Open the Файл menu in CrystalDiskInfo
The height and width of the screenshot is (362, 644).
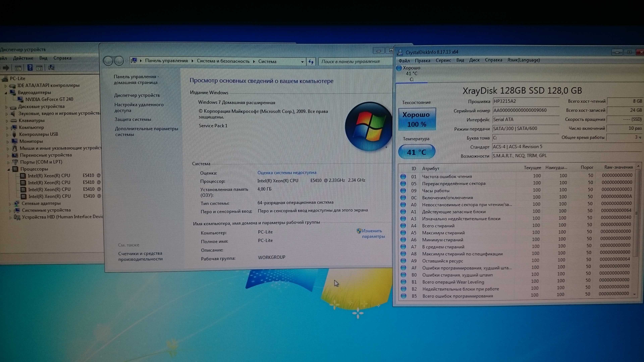(x=404, y=61)
